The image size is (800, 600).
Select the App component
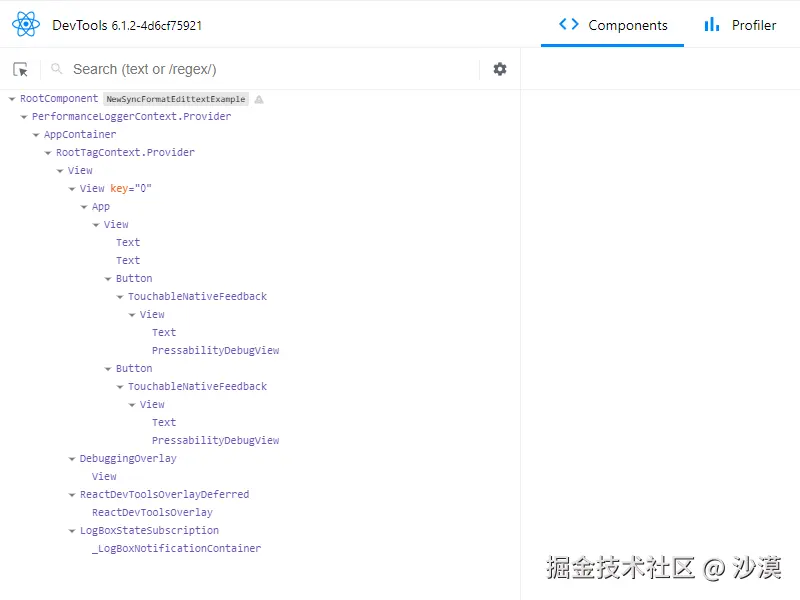click(101, 206)
